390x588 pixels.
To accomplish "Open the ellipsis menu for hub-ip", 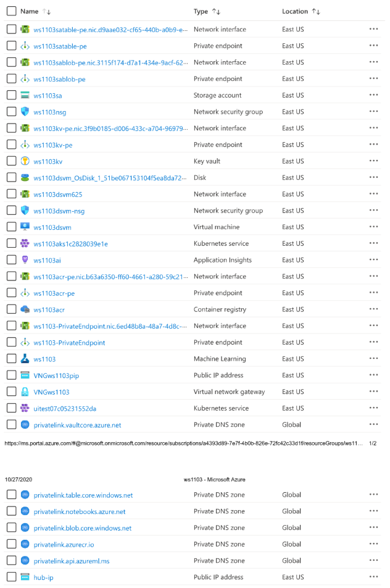I will [373, 577].
